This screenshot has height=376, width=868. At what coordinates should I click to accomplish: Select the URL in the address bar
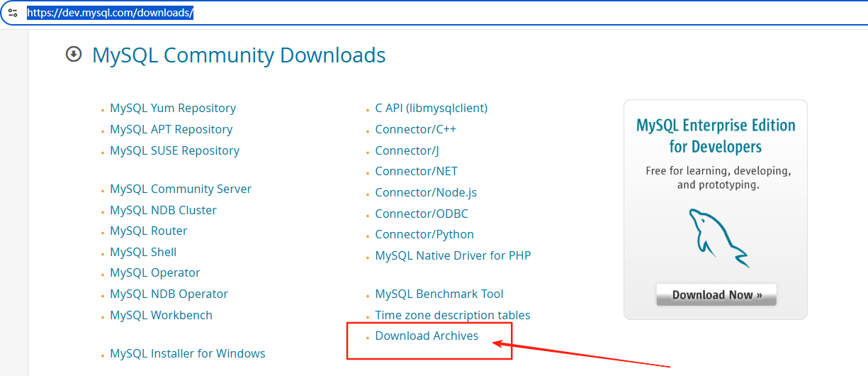(x=111, y=13)
